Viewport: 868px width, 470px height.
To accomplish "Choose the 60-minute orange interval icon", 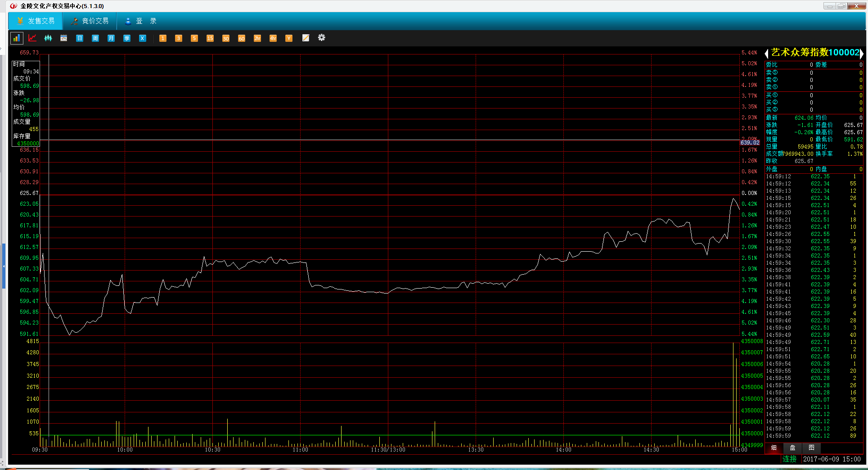I will tap(242, 38).
